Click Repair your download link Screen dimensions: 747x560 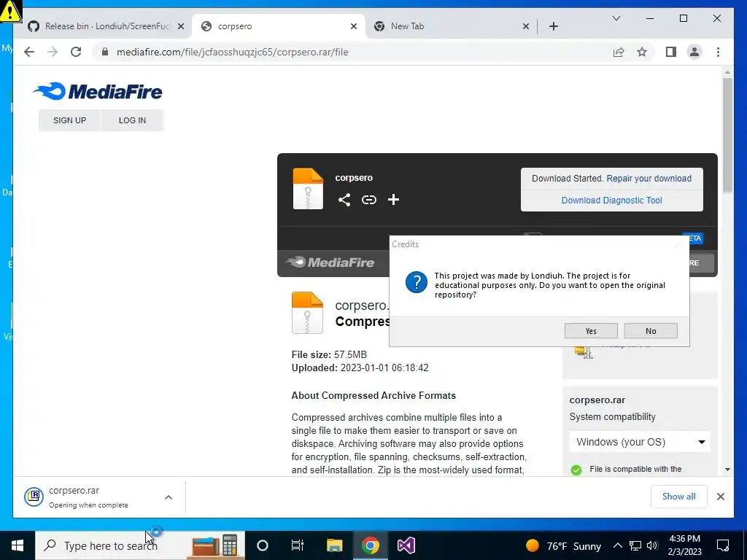coord(649,179)
